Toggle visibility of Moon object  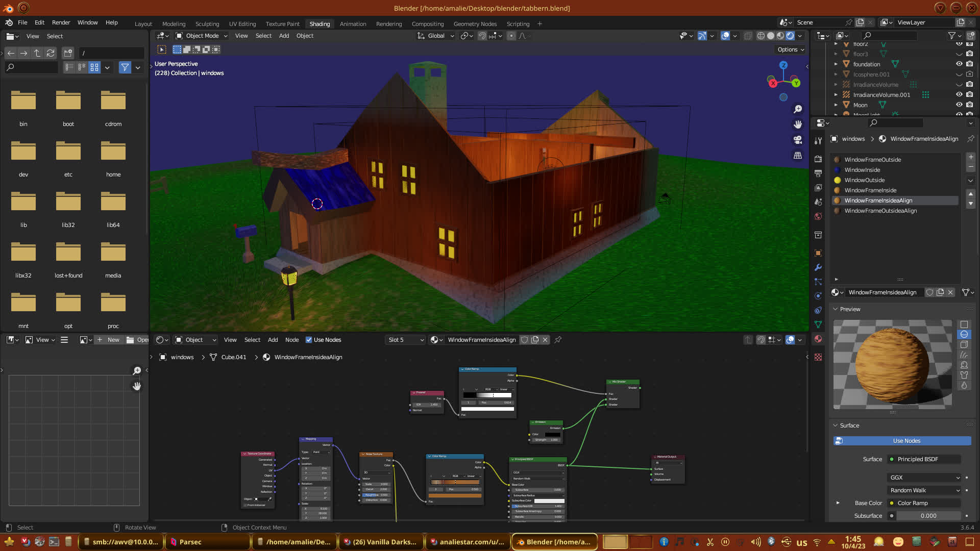pyautogui.click(x=959, y=105)
